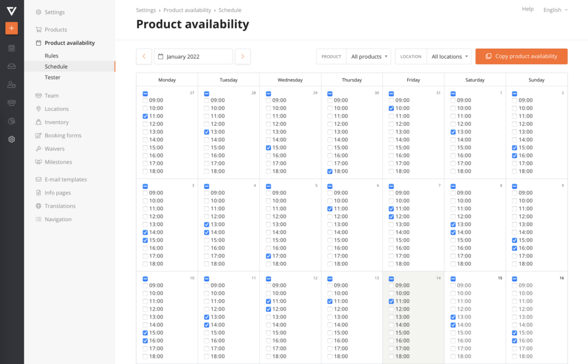Toggle the select-all box for Wednesday 29
This screenshot has width=588, height=364.
pos(268,94)
